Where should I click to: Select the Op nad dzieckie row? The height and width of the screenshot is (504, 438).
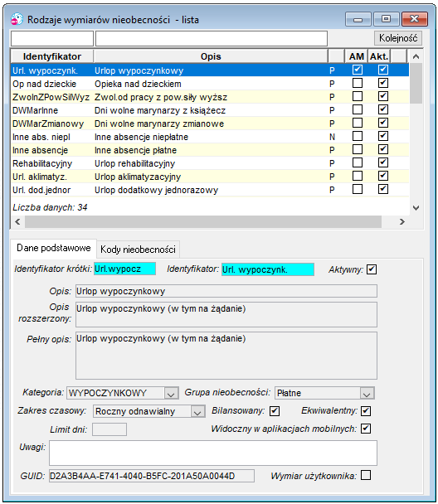210,84
